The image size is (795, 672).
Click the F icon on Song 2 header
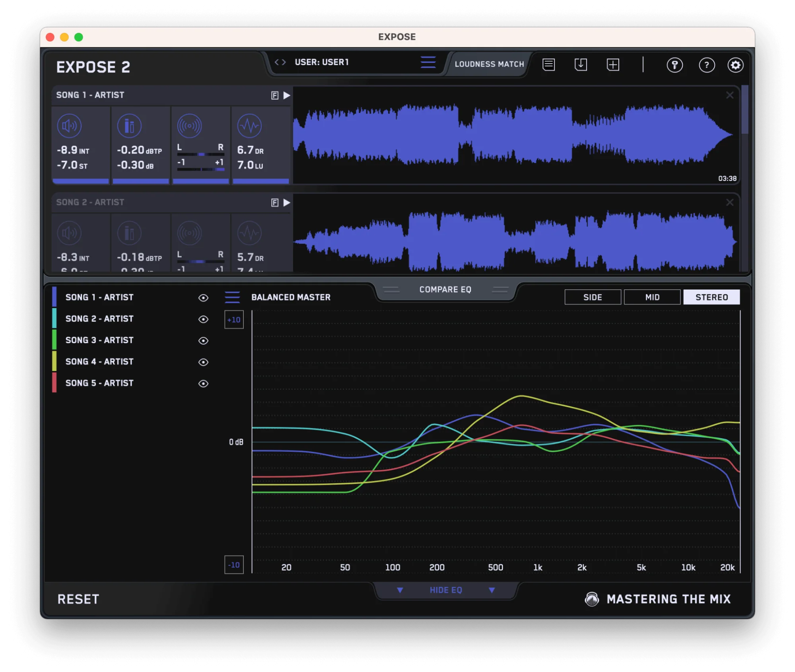pos(275,203)
